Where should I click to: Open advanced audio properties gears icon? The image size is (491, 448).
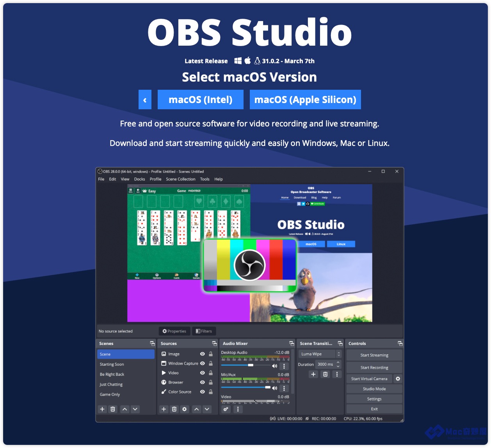click(x=226, y=409)
